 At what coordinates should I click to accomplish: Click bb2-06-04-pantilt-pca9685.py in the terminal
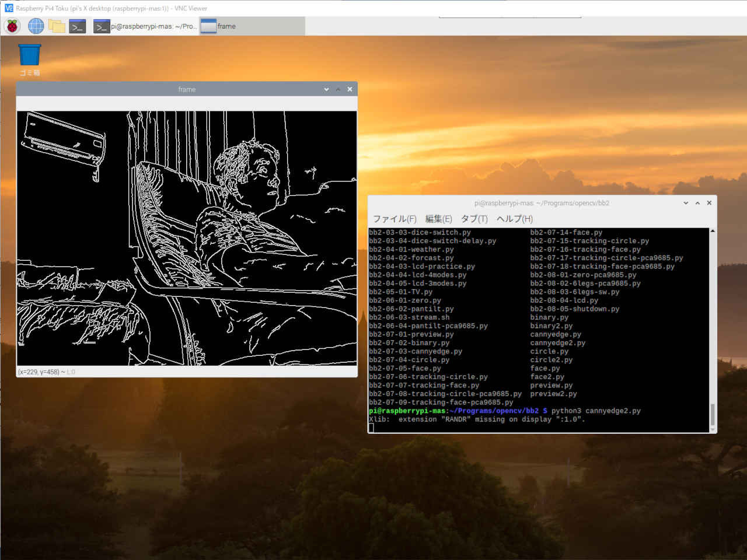click(x=428, y=326)
